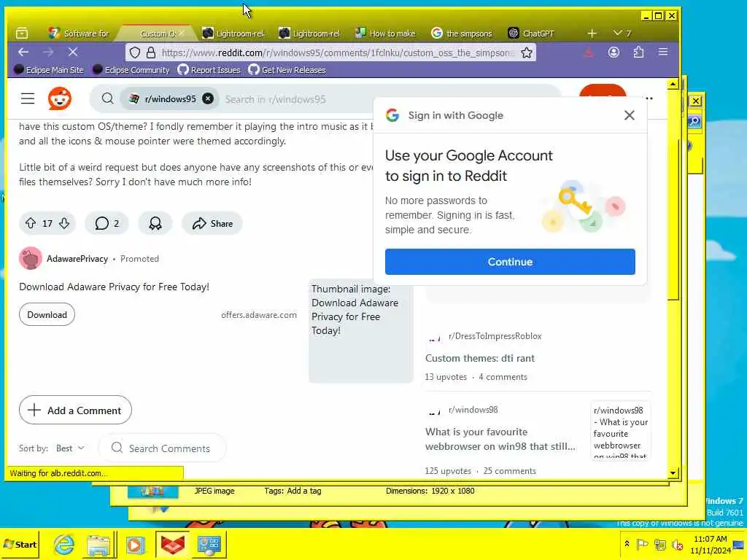Open a new tab with plus button

coord(592,34)
